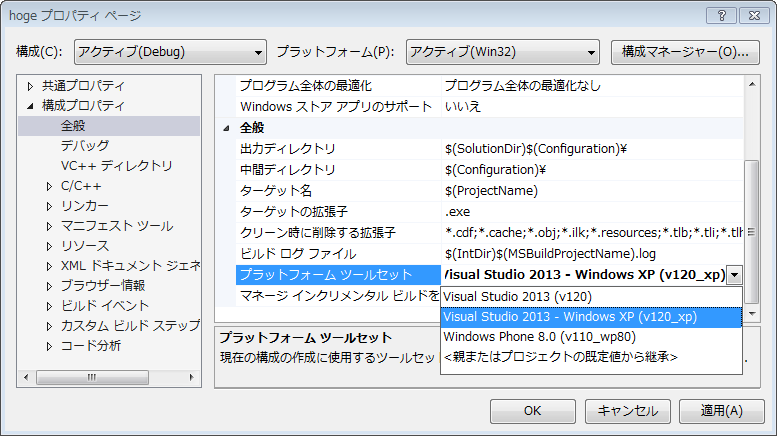Expand the C/C++ tree node
This screenshot has width=777, height=436.
point(49,186)
